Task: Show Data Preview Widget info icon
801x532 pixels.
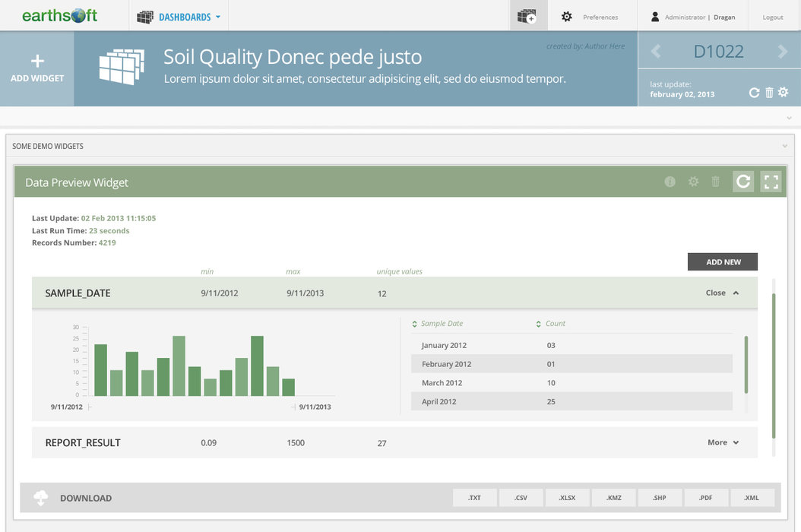Action: 670,182
